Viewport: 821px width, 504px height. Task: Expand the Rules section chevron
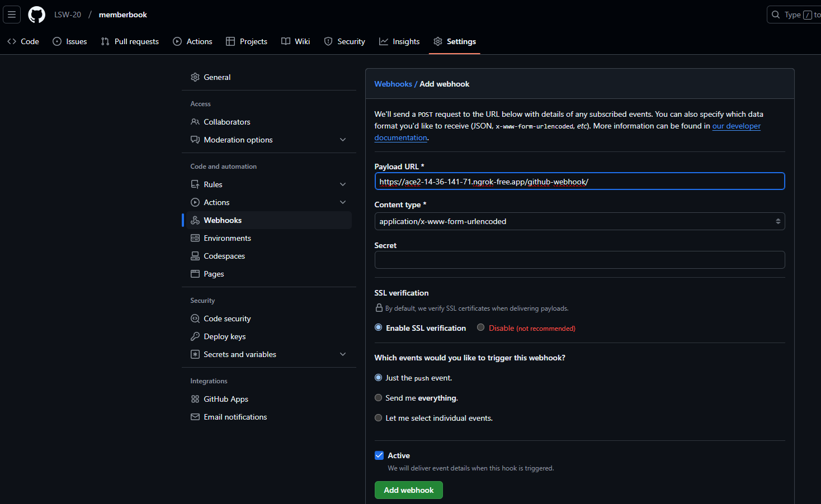(x=343, y=184)
